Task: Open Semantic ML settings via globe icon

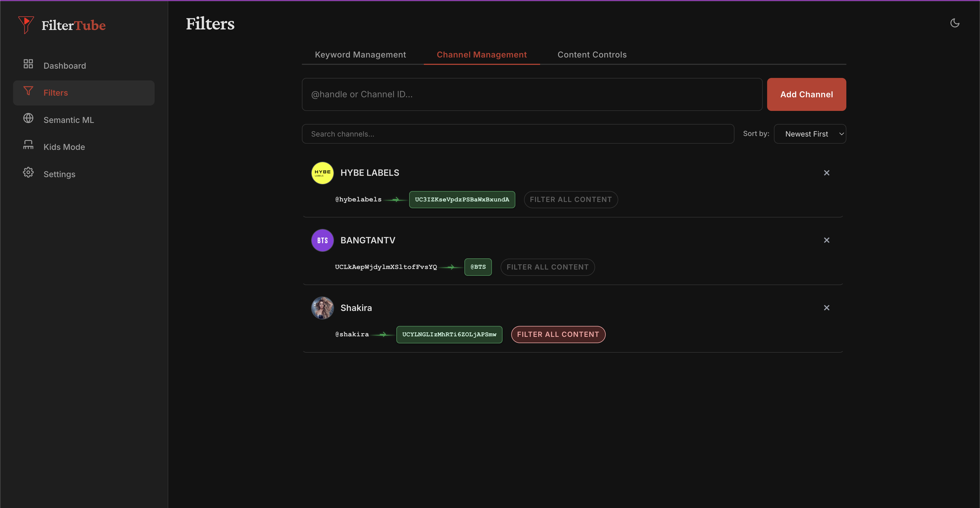Action: tap(28, 119)
